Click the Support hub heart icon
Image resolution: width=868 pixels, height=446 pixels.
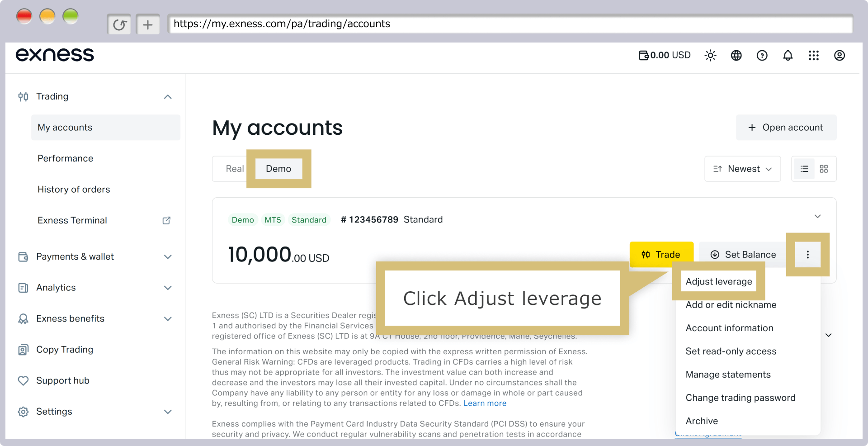click(23, 381)
